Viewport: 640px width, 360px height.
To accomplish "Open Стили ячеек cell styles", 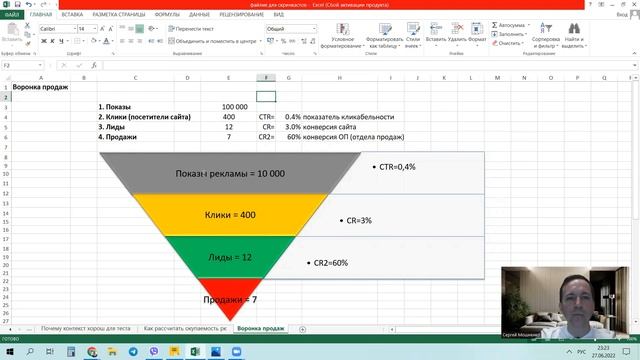I will coord(413,35).
